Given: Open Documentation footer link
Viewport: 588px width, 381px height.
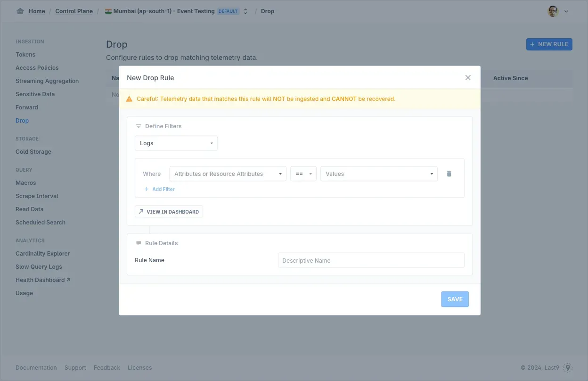Looking at the screenshot, I should pyautogui.click(x=36, y=368).
